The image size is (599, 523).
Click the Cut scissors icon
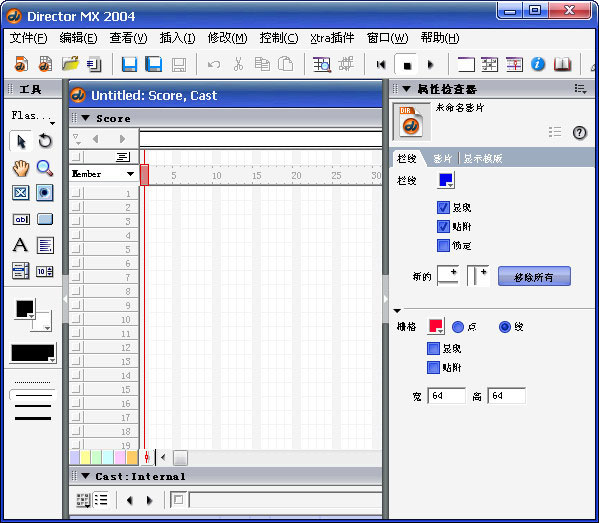(238, 65)
